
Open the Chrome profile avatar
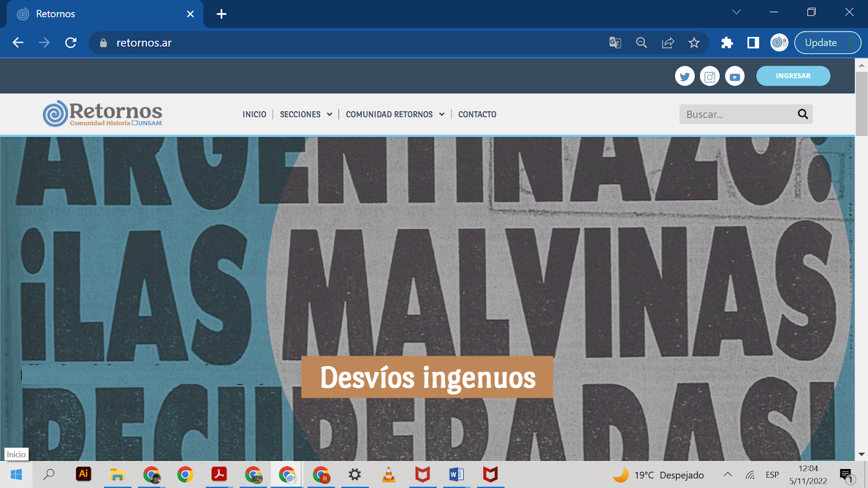(779, 42)
